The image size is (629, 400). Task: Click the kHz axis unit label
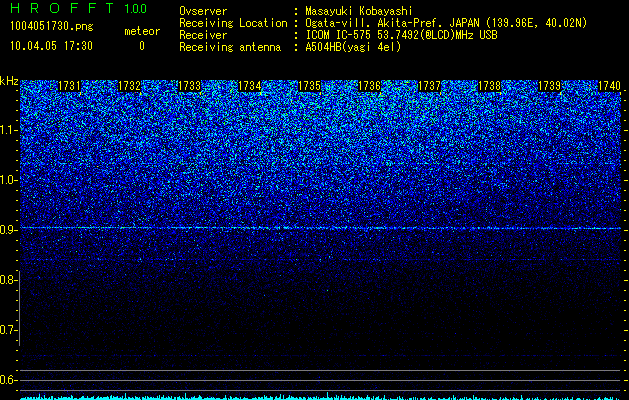(9, 81)
